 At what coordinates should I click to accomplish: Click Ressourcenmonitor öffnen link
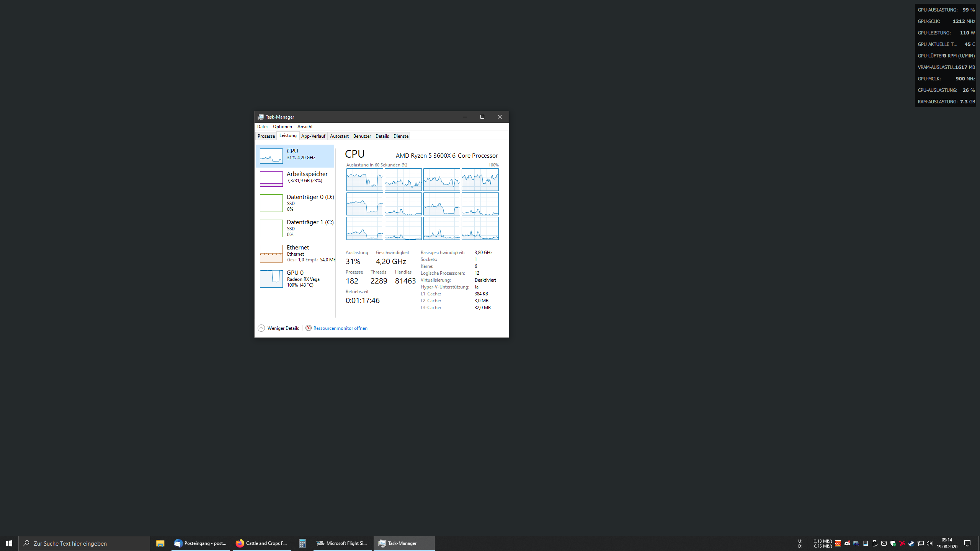[x=340, y=328]
